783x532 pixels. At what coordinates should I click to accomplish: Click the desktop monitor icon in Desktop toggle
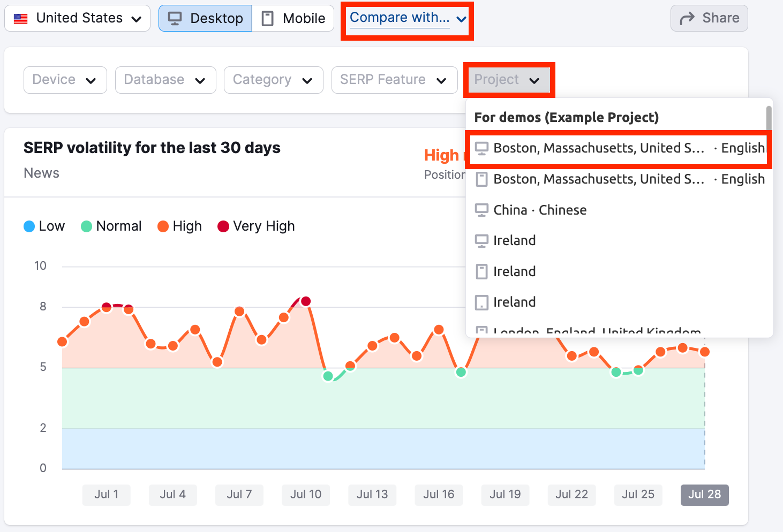[x=175, y=19]
